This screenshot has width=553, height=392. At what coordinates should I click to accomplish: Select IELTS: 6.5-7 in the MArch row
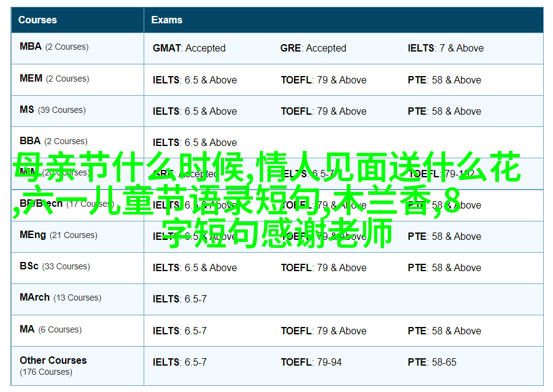pyautogui.click(x=180, y=299)
